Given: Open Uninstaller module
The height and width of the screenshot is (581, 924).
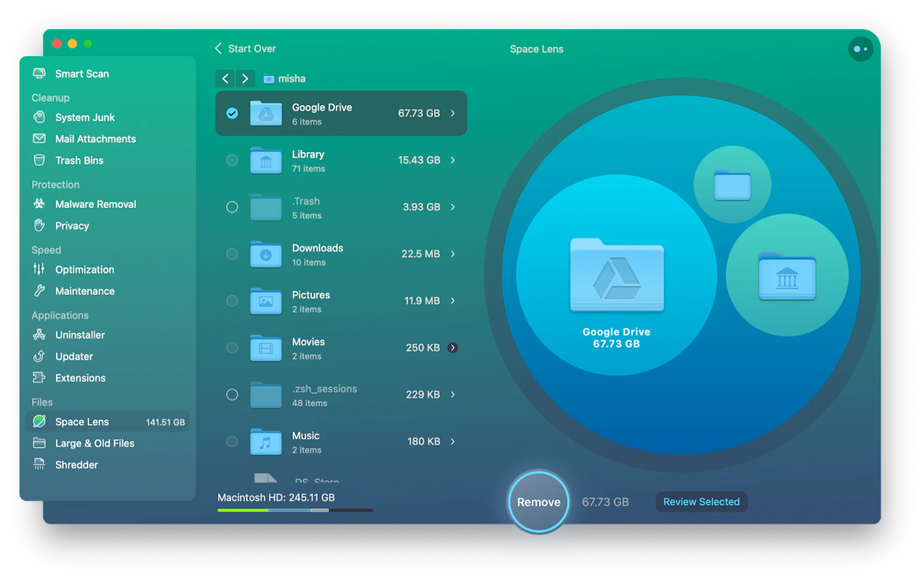Looking at the screenshot, I should 108,335.
